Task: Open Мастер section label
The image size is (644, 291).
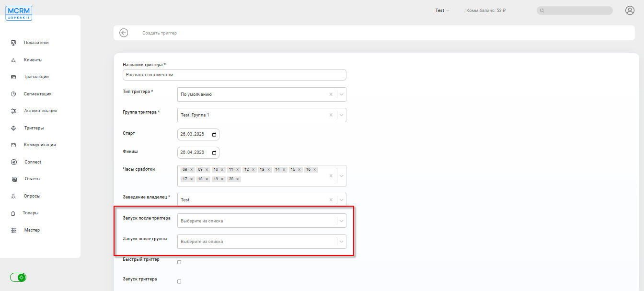Action: pos(32,230)
